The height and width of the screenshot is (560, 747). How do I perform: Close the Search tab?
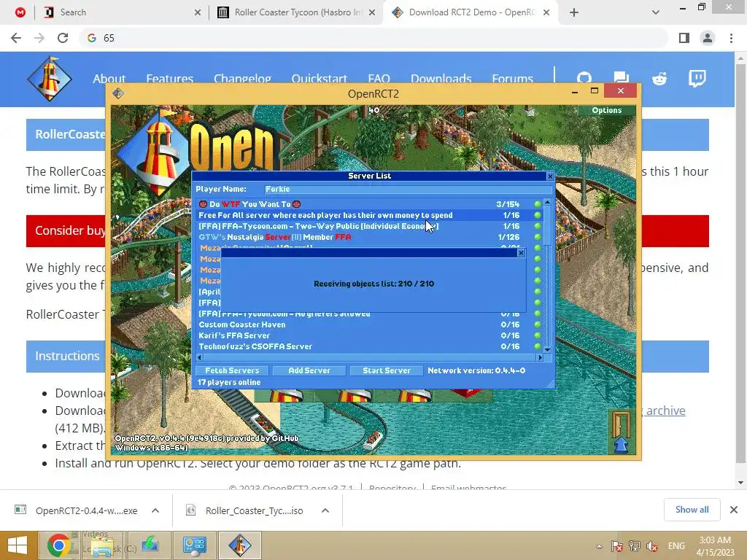coord(197,12)
